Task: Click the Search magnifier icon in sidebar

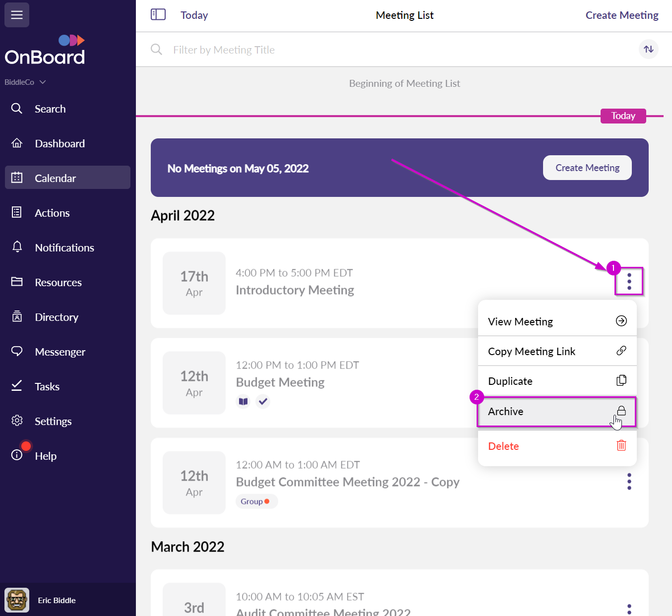Action: pos(17,109)
